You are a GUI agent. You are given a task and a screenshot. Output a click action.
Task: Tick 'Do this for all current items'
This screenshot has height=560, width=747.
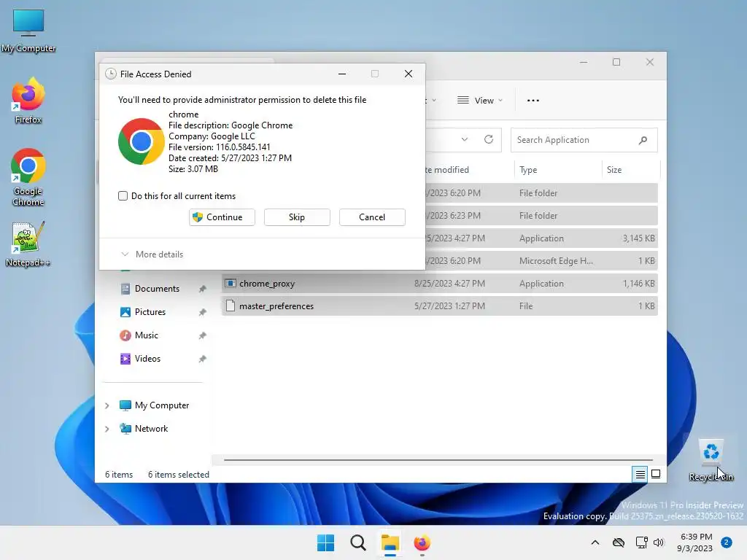(123, 195)
